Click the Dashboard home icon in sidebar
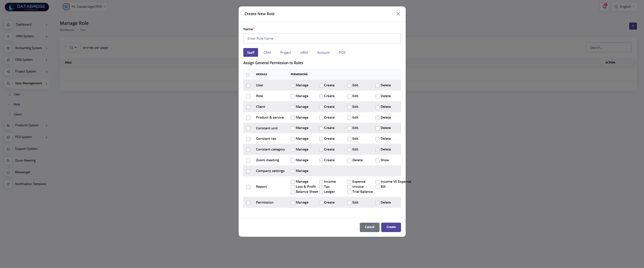Viewport: 644px width, 268px height. click(x=8, y=25)
